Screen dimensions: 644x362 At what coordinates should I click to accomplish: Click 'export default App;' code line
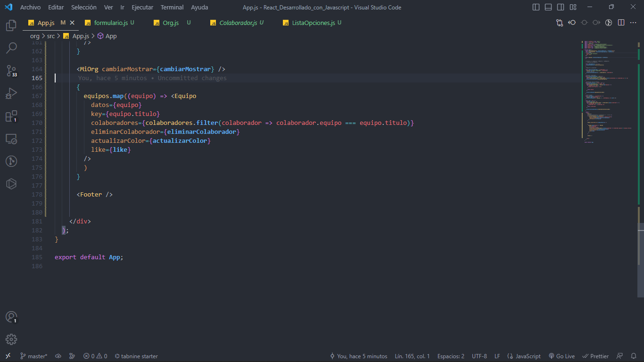tap(89, 257)
